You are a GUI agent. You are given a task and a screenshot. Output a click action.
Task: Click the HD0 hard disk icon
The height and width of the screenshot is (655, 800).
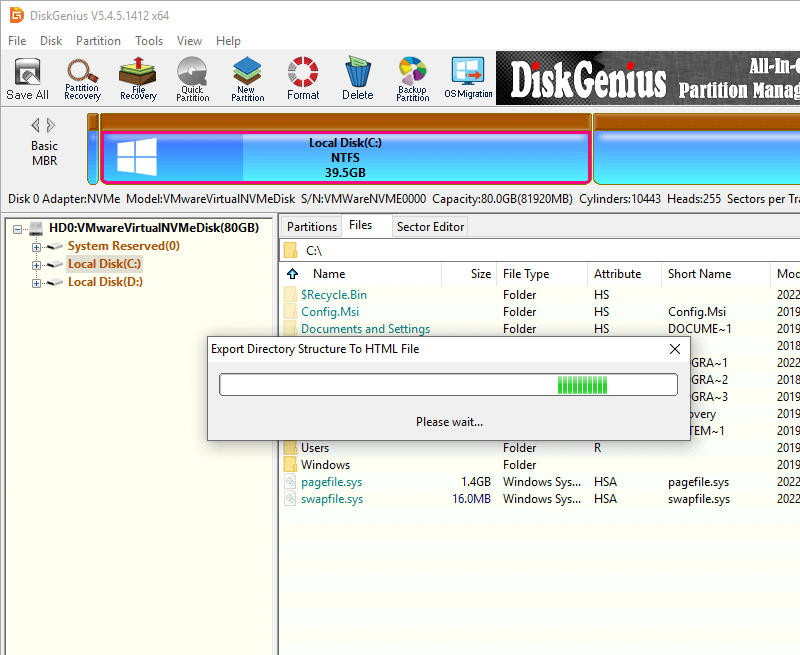[36, 228]
